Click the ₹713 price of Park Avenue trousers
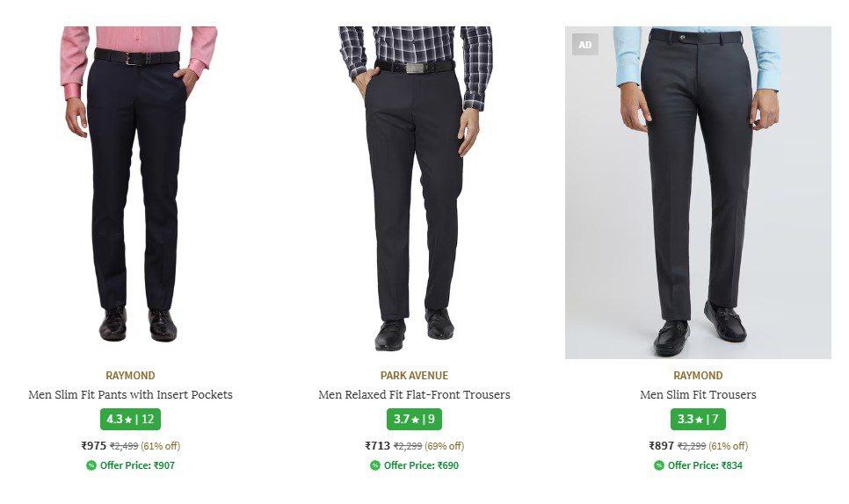This screenshot has width=849, height=504. click(378, 446)
